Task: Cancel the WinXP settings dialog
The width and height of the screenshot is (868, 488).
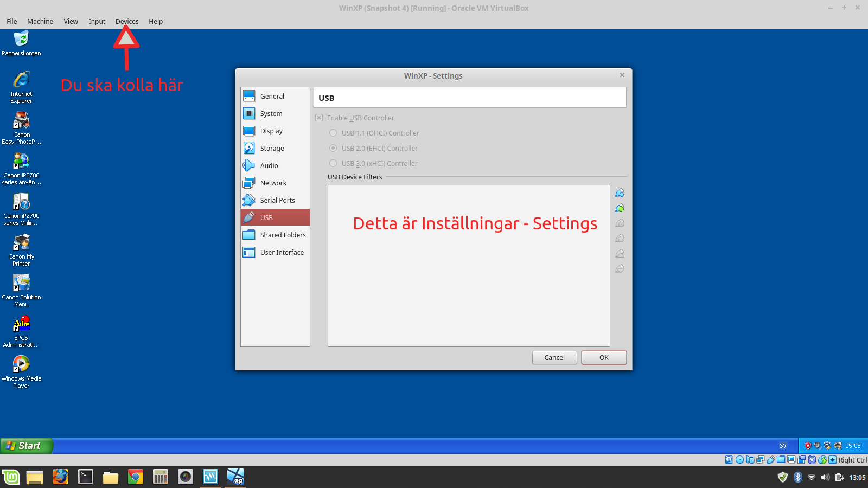Action: click(x=554, y=358)
